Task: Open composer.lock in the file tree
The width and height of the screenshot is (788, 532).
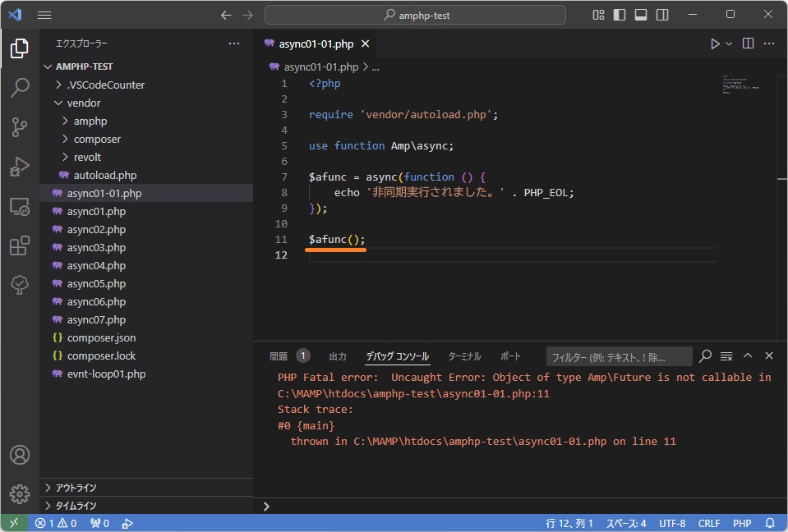Action: click(146, 355)
